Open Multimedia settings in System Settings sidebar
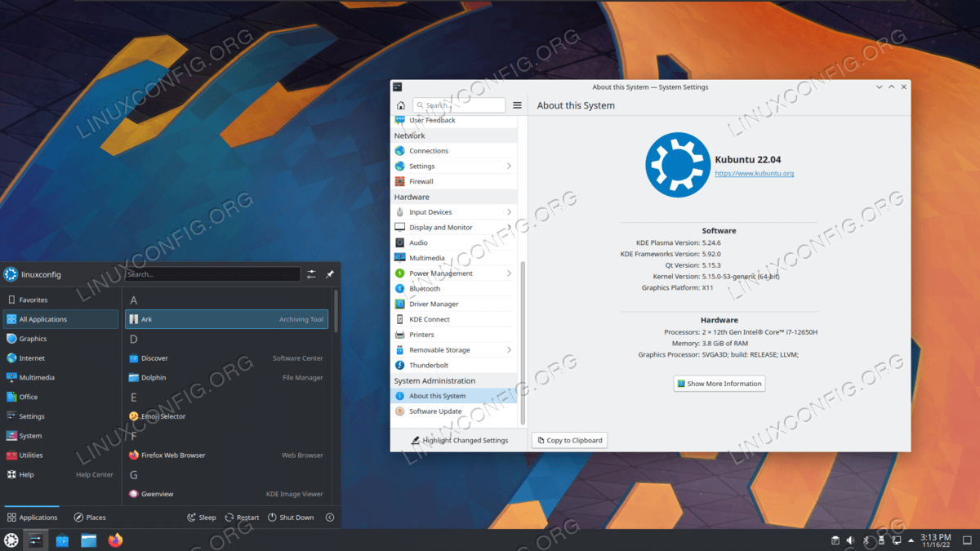The image size is (980, 551). 454,258
